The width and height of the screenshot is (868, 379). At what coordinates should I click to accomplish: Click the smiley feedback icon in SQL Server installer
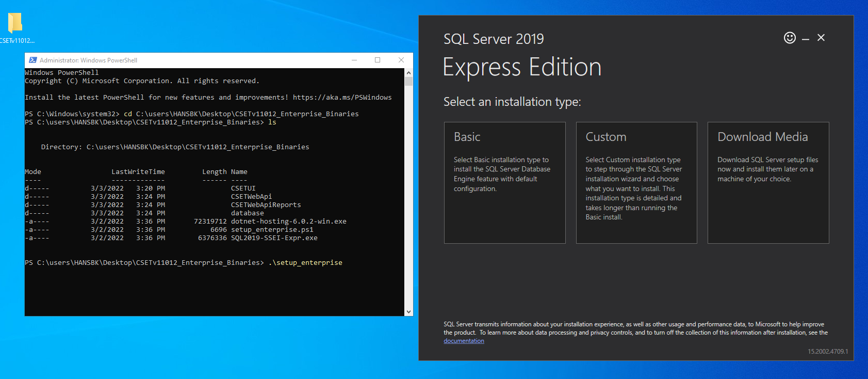pos(790,38)
